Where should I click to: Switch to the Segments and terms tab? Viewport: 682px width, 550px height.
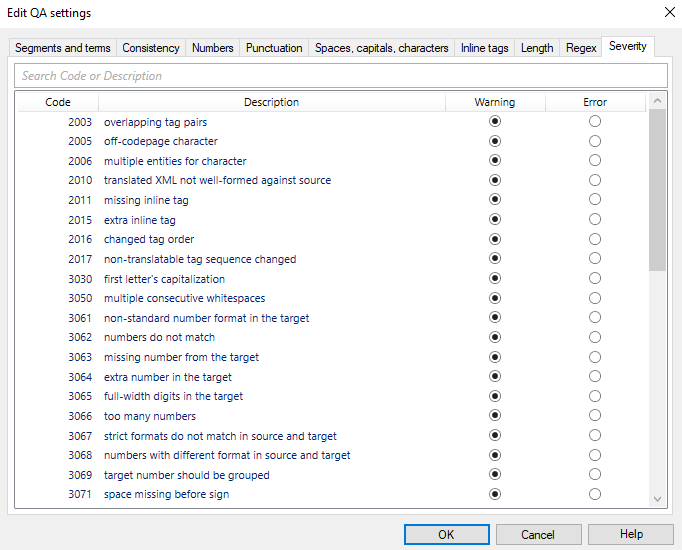pyautogui.click(x=63, y=48)
